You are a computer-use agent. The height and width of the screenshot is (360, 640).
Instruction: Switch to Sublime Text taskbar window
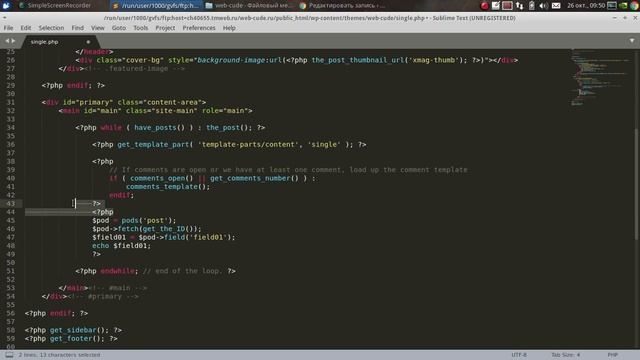(x=156, y=5)
